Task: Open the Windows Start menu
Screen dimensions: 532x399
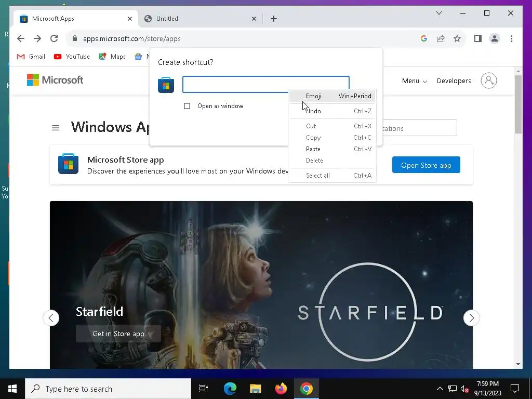Action: tap(12, 389)
